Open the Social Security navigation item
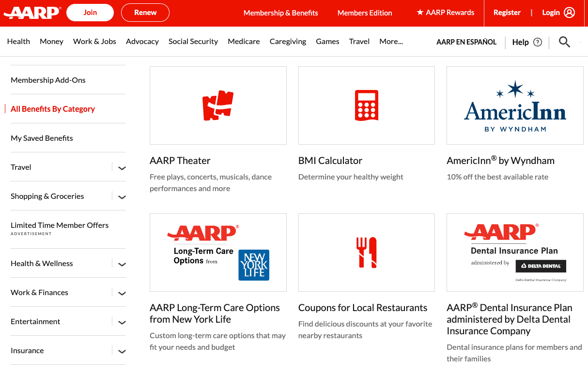Screen dimensions: 588x373 [193, 42]
